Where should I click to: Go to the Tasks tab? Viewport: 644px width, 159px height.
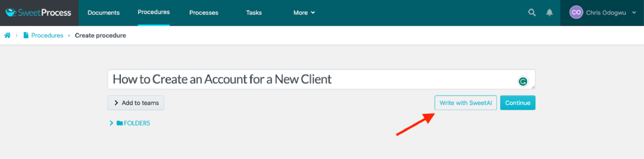254,13
